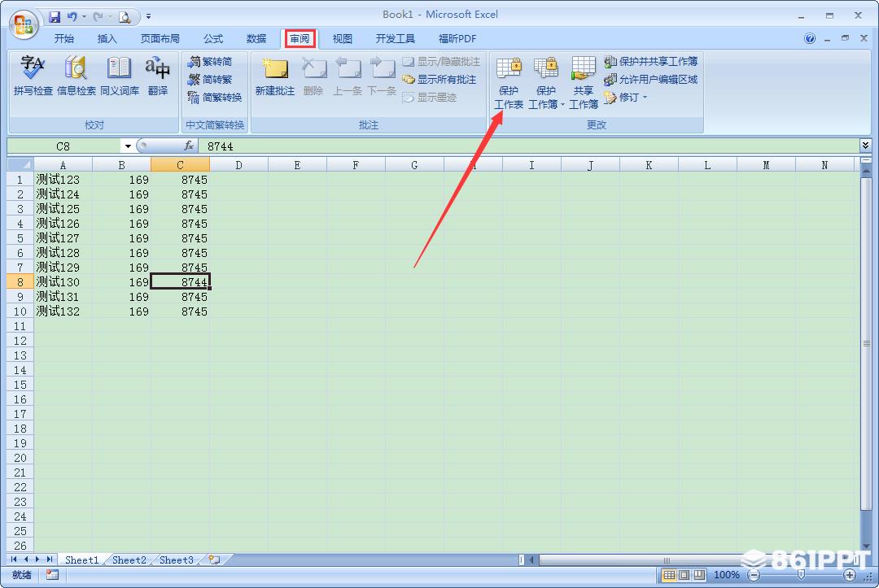
Task: Switch to Sheet3 tab
Action: 176,560
